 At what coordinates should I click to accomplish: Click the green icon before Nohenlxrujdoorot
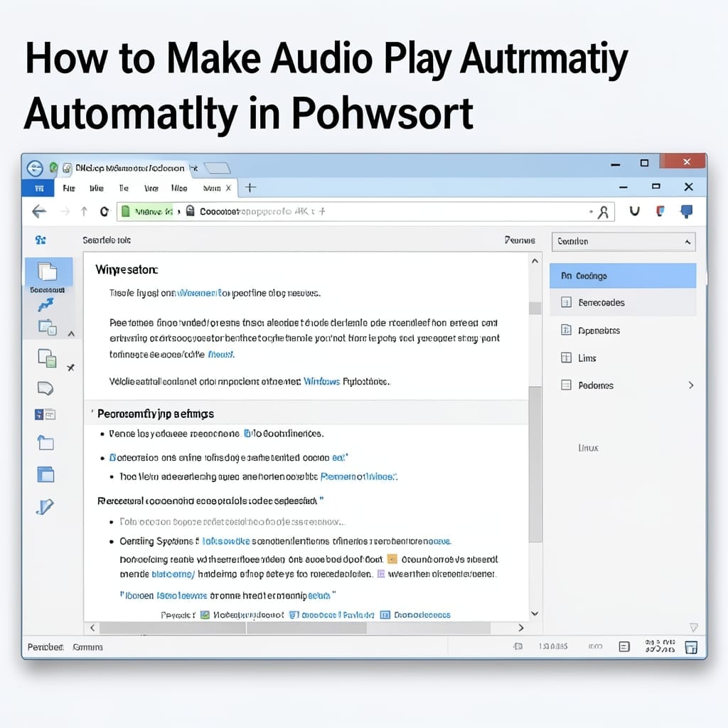[x=205, y=615]
